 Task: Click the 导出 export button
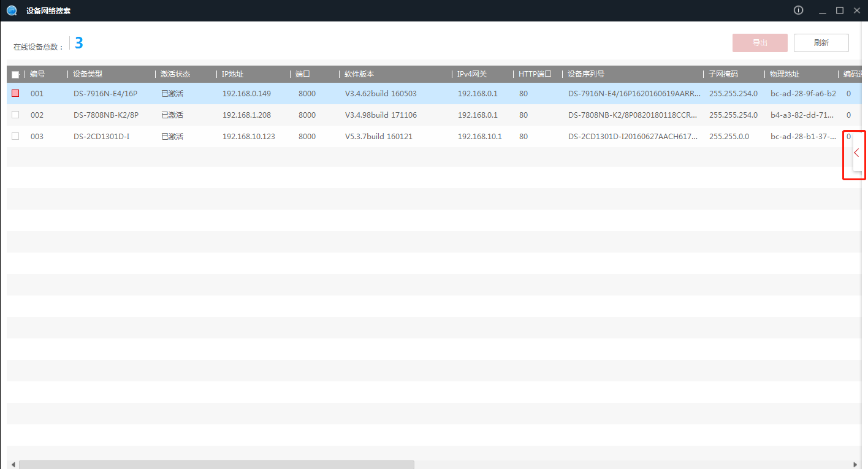pyautogui.click(x=759, y=43)
